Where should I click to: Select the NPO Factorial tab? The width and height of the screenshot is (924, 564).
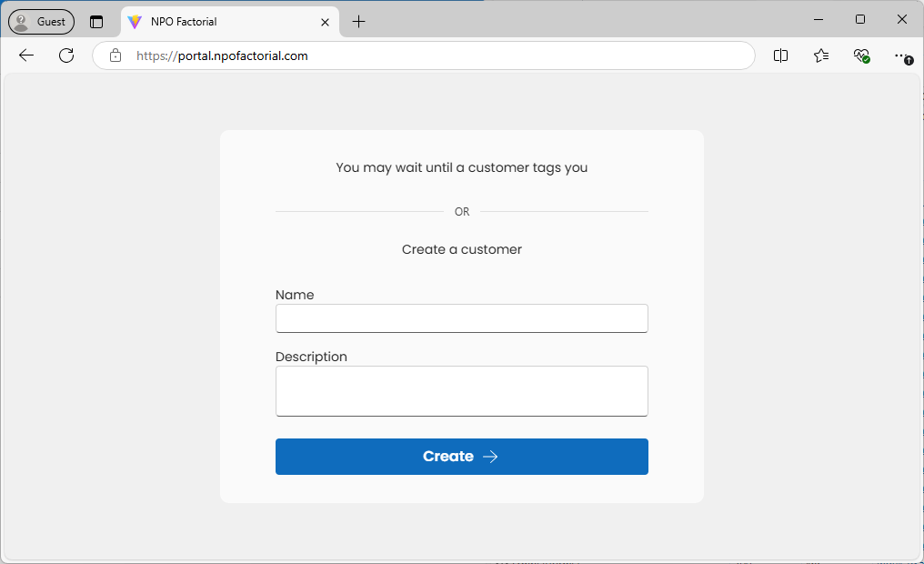pos(218,22)
